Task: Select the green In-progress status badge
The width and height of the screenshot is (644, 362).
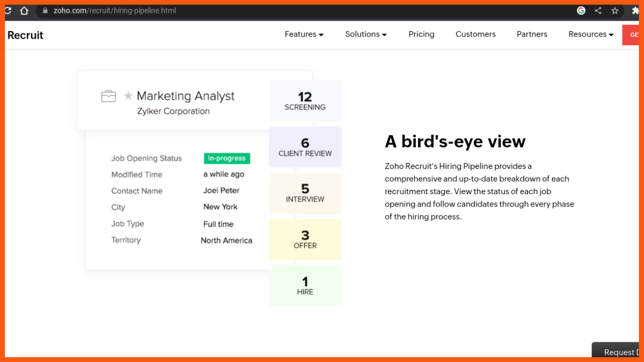Action: [226, 158]
